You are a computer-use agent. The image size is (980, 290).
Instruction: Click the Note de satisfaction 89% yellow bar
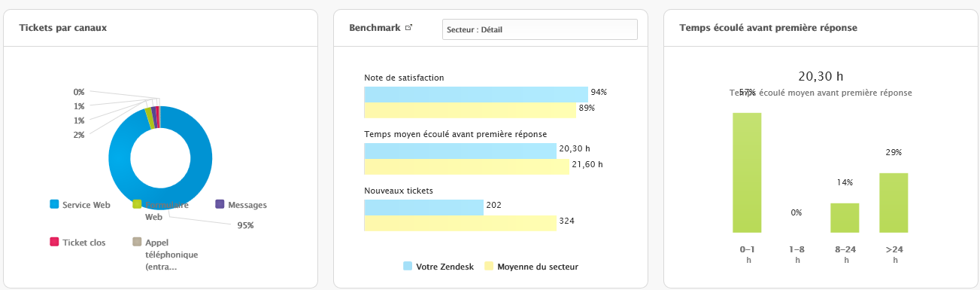tap(470, 110)
